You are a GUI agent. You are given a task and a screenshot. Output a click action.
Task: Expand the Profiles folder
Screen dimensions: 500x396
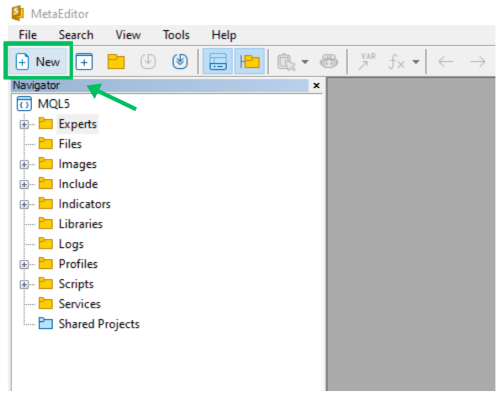[24, 264]
